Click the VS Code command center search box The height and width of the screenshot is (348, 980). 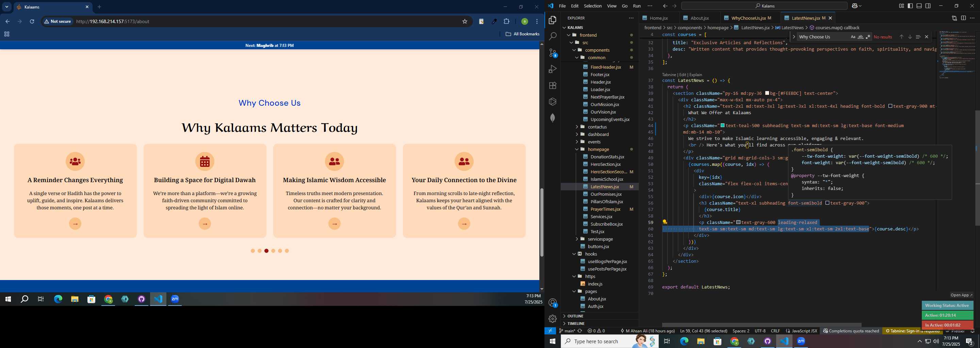(x=764, y=6)
